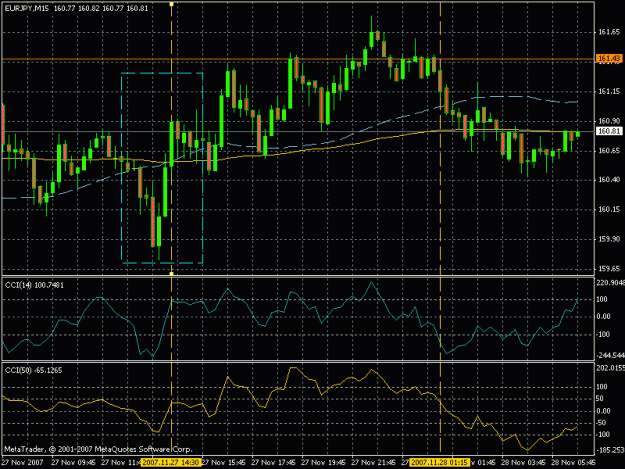This screenshot has height=469, width=625.
Task: Click the 160.90 price scale value
Action: click(x=609, y=121)
